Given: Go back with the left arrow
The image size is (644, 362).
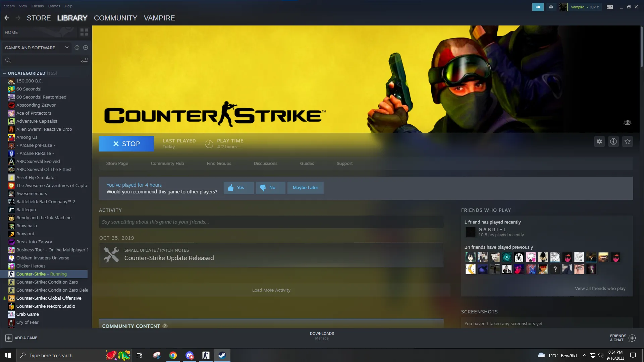Looking at the screenshot, I should click(7, 18).
